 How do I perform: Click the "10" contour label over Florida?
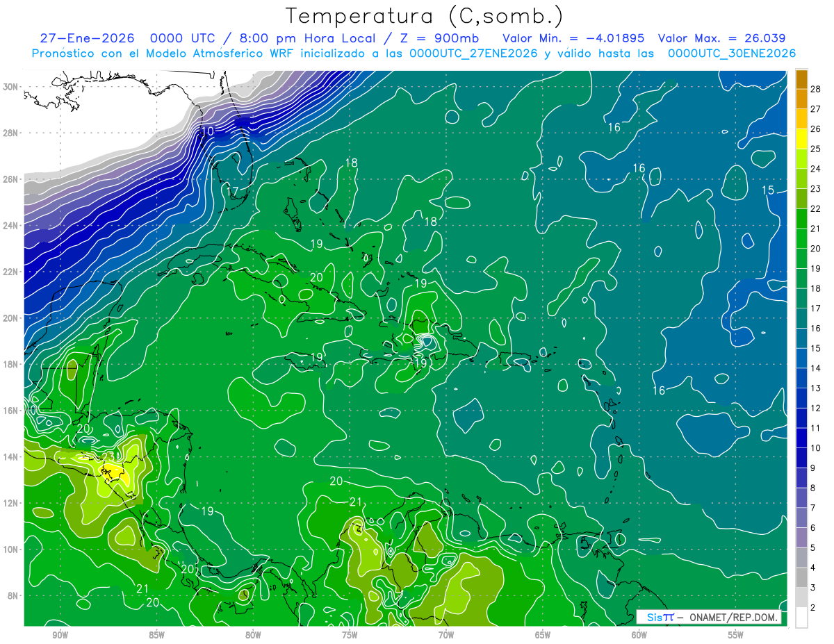click(x=207, y=132)
